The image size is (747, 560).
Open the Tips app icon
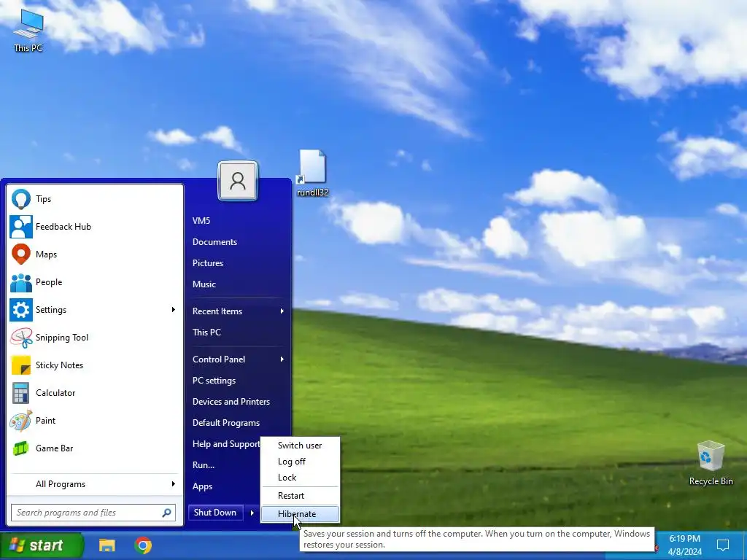click(21, 199)
